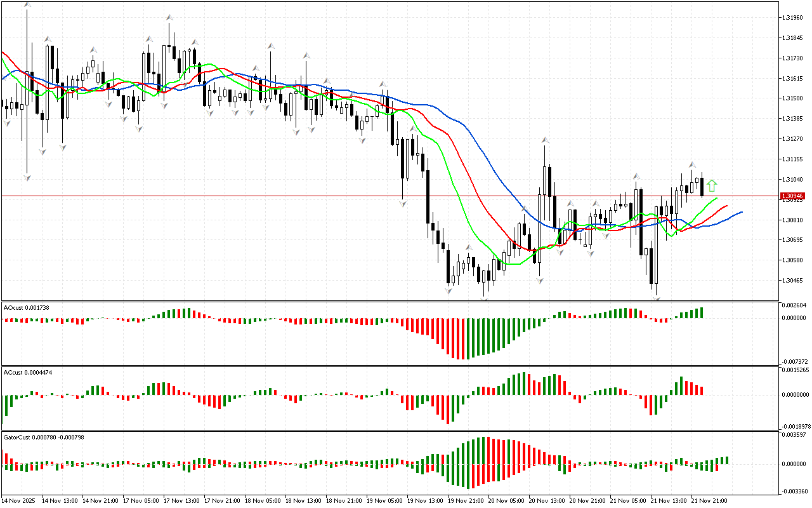The width and height of the screenshot is (812, 508).
Task: Click the up fractal above the 17 Nov 13:00 high
Action: (169, 18)
